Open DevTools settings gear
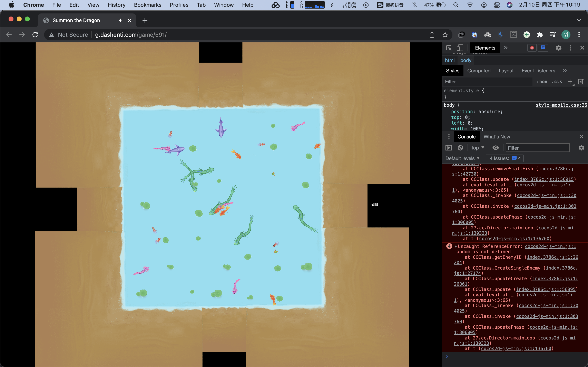 click(558, 48)
